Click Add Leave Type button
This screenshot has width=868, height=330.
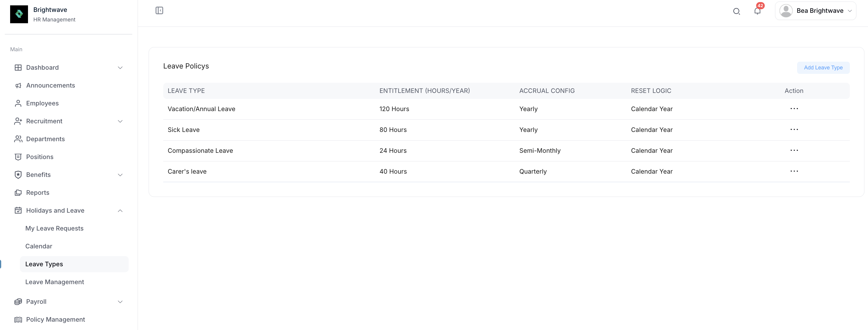pos(823,68)
